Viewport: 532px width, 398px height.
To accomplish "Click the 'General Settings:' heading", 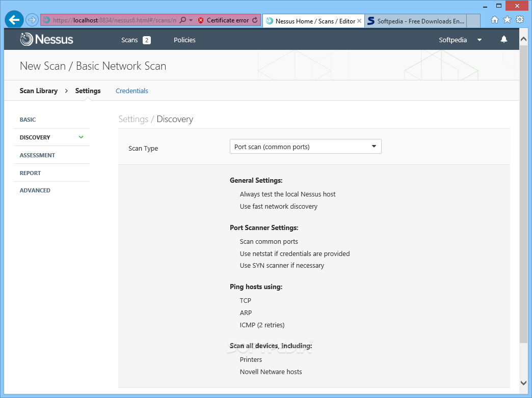I will tap(256, 180).
